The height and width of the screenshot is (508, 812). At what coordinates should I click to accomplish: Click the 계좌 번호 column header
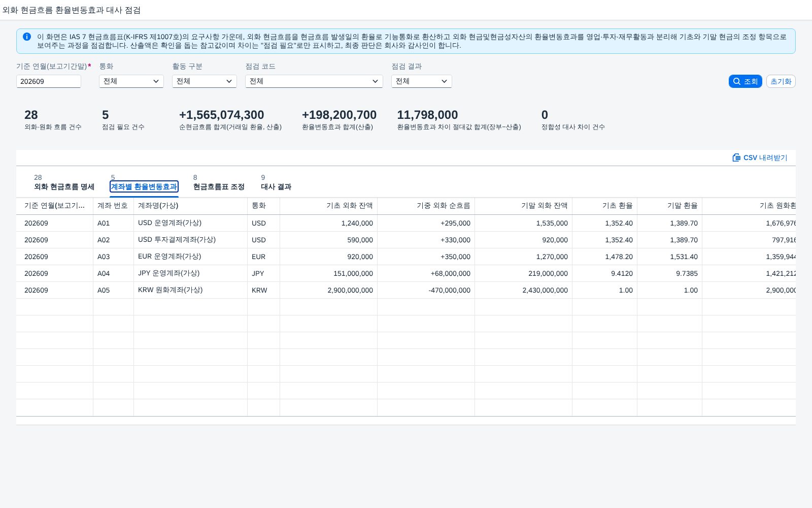pyautogui.click(x=113, y=206)
